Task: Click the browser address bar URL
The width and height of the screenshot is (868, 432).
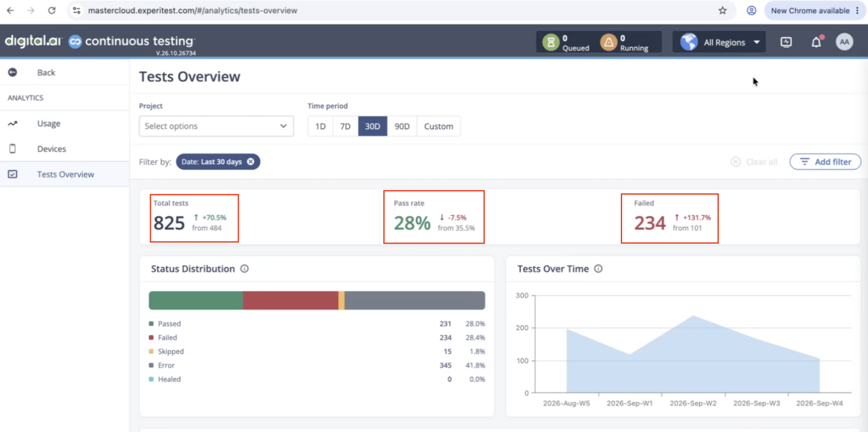Action: (x=192, y=11)
